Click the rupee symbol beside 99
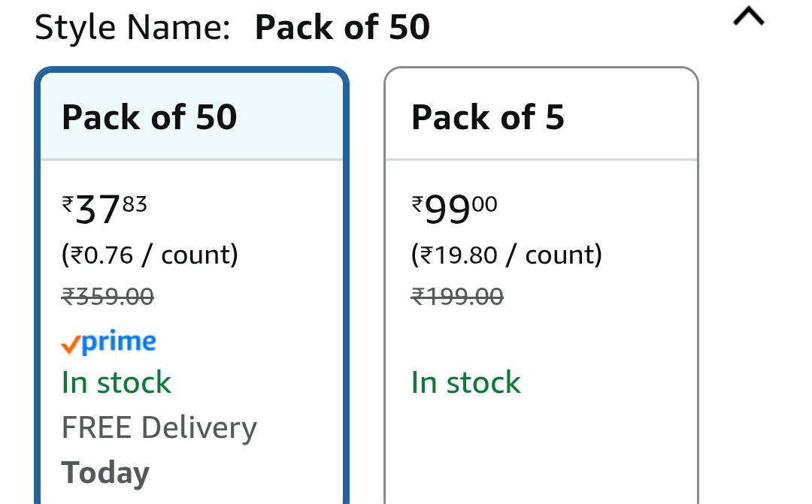The width and height of the screenshot is (812, 504). [417, 201]
